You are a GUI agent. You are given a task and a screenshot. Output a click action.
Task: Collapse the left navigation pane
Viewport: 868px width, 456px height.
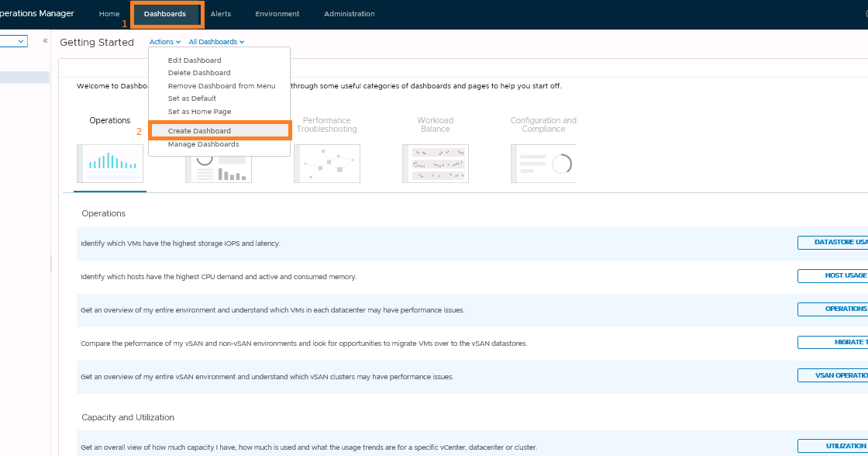pyautogui.click(x=45, y=41)
